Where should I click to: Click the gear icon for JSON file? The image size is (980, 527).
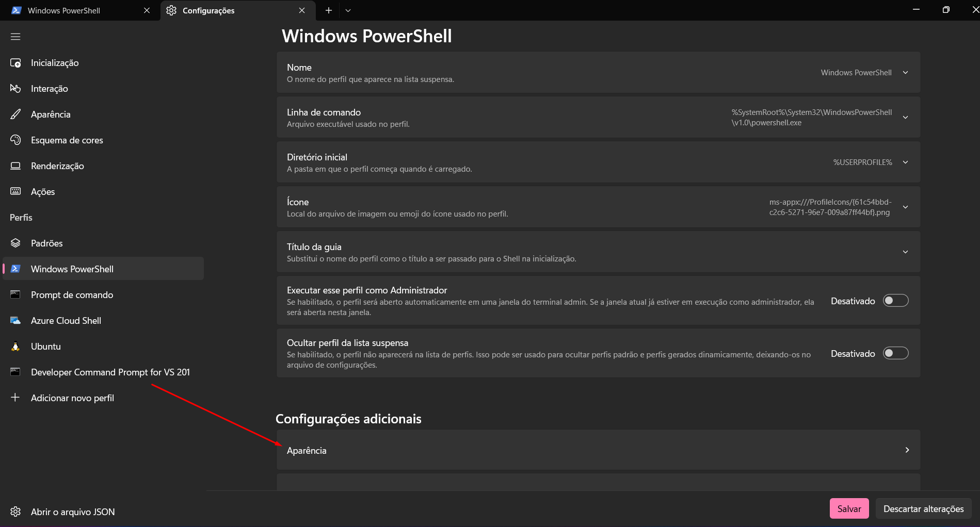pos(15,512)
